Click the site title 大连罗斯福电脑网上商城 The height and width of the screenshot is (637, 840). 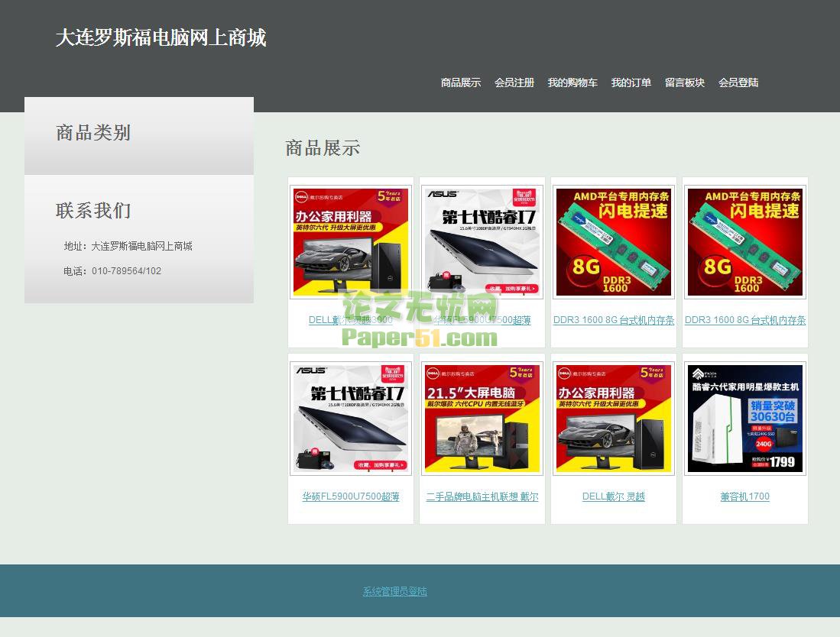click(x=161, y=37)
